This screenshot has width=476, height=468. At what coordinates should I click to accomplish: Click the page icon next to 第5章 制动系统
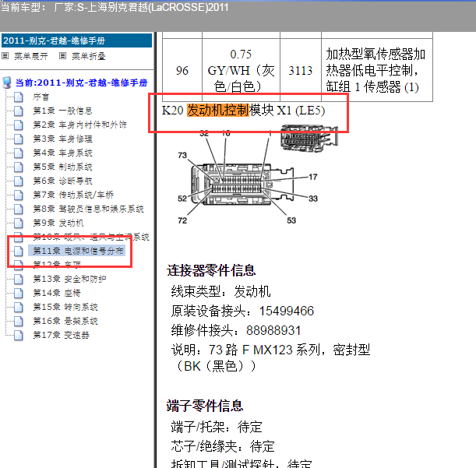19,167
